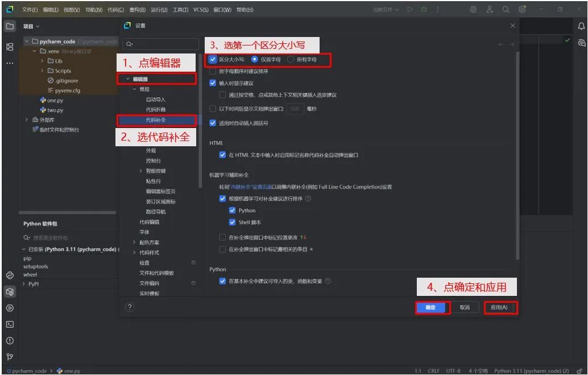This screenshot has width=588, height=375.
Task: Open the VCS(S) menu
Action: pyautogui.click(x=201, y=10)
